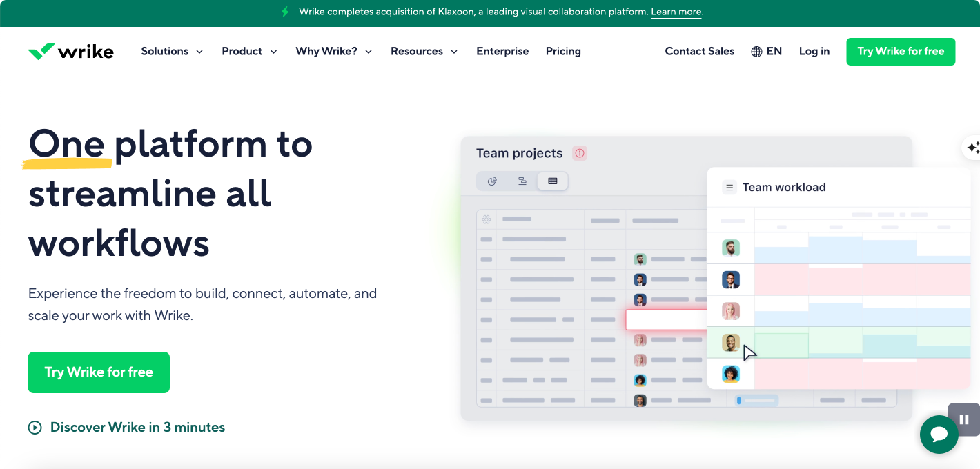Image resolution: width=980 pixels, height=469 pixels.
Task: Click the Team projects heading
Action: (520, 153)
